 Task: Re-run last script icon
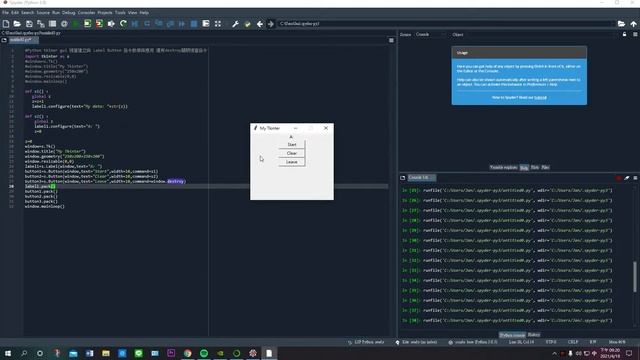click(123, 24)
